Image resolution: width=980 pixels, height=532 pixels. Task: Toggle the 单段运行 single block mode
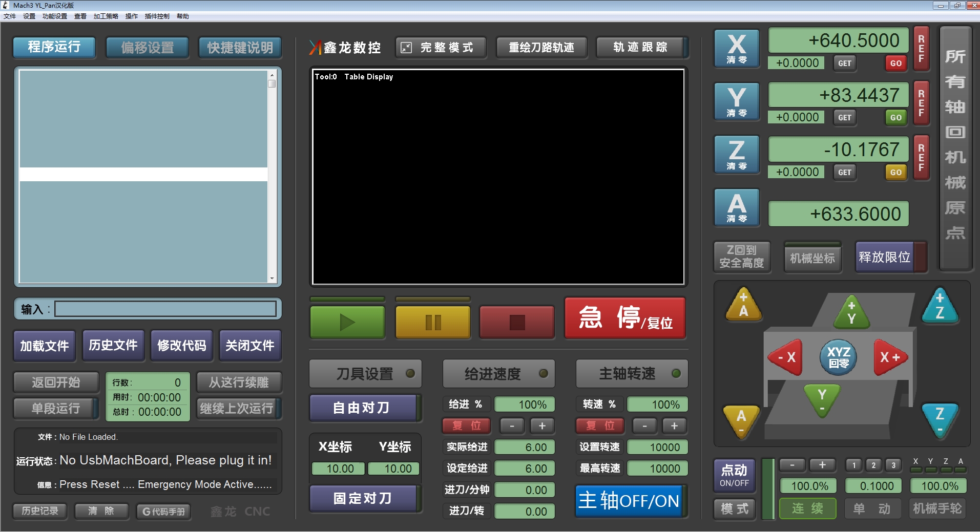[x=55, y=409]
